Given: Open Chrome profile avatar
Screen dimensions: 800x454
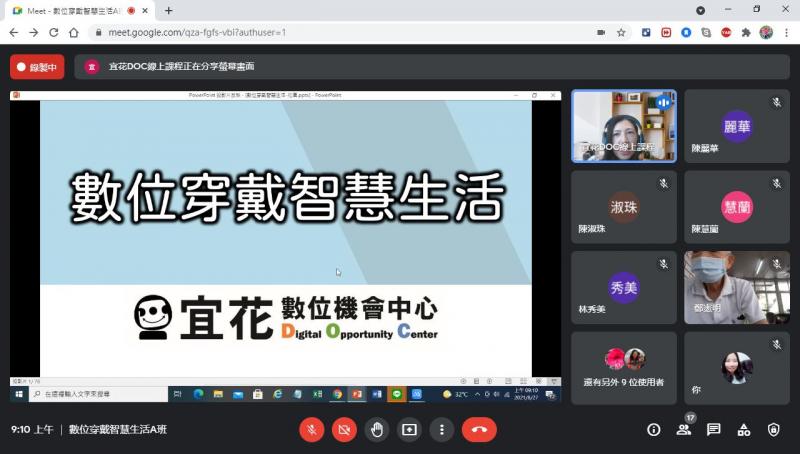Looking at the screenshot, I should coord(766,33).
